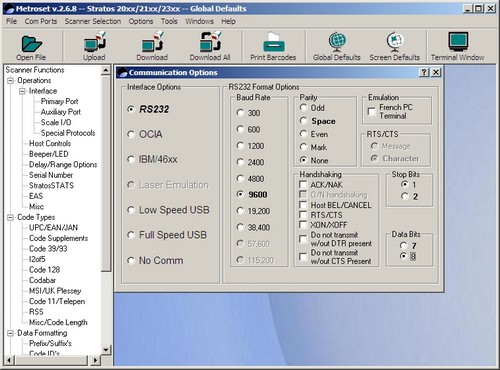Click the Download toolbar icon
This screenshot has height=370, width=500.
tap(152, 42)
